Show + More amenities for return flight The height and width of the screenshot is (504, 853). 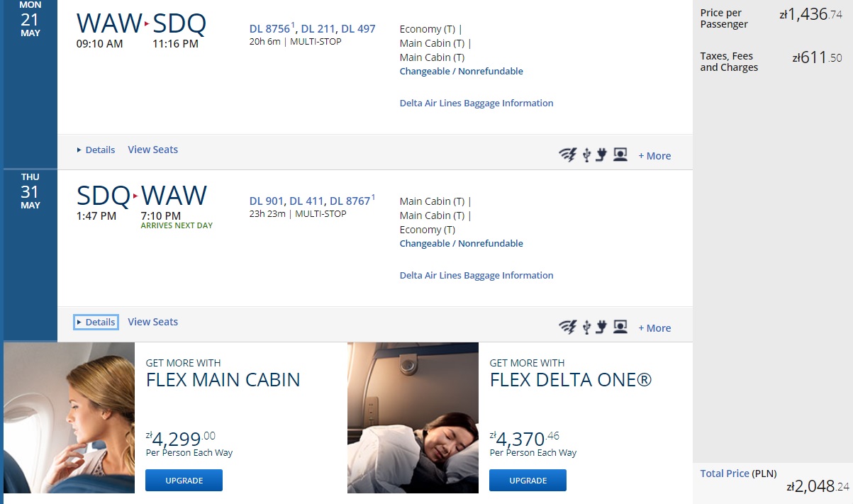coord(654,328)
